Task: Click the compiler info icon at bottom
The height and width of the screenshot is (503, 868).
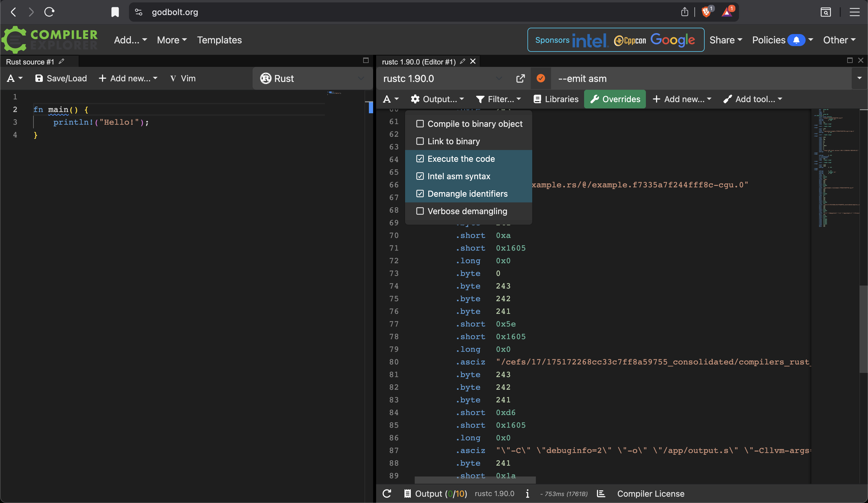Action: (527, 494)
